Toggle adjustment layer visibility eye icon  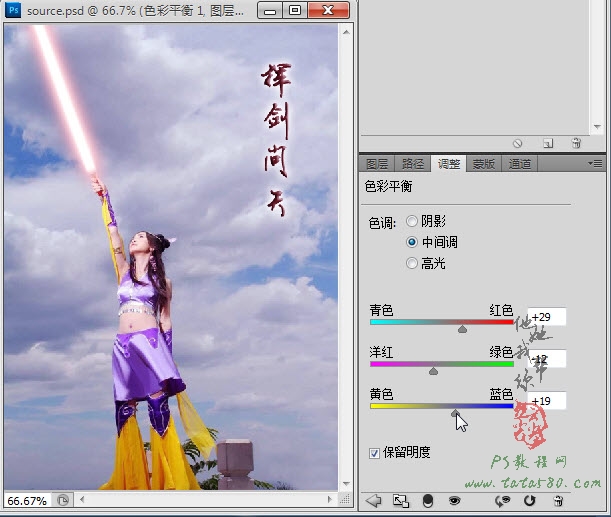click(454, 501)
